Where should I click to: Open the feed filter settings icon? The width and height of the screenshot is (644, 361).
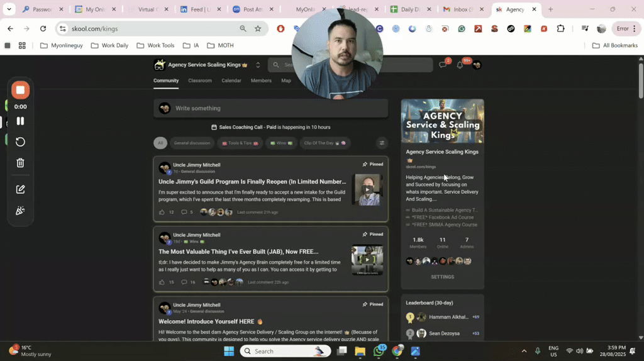(382, 143)
